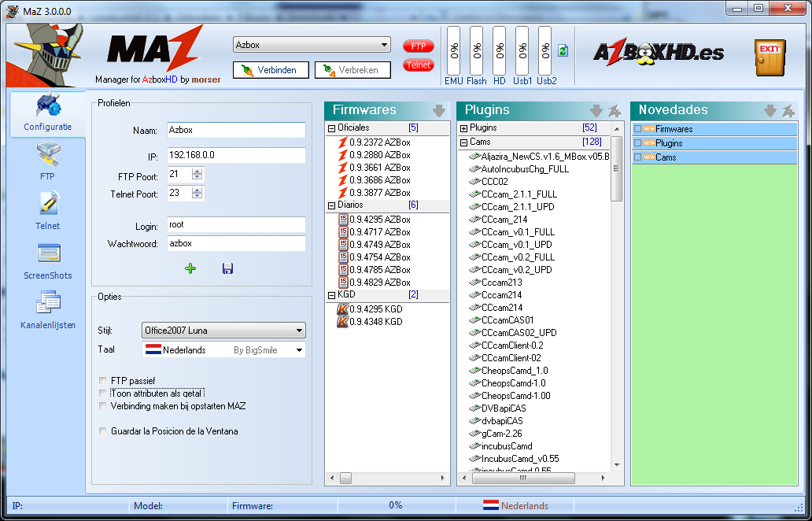Enable Verbinding maken bij opstarten MAZ
The height and width of the screenshot is (521, 812).
coord(102,406)
